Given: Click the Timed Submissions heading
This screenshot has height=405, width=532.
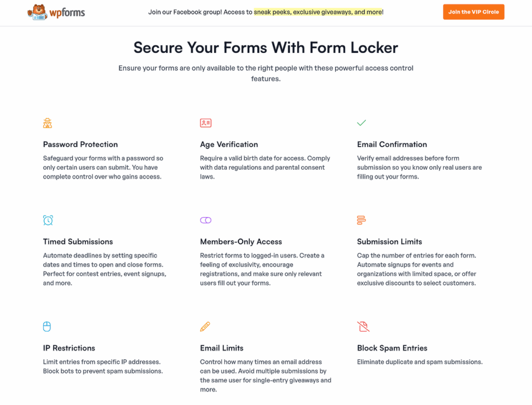Looking at the screenshot, I should tap(77, 241).
